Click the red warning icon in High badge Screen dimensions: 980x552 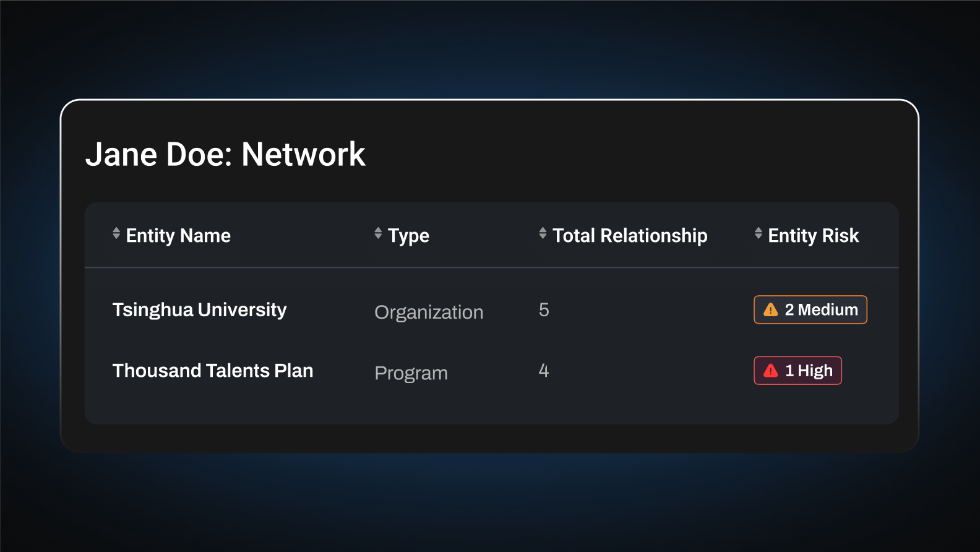click(771, 371)
